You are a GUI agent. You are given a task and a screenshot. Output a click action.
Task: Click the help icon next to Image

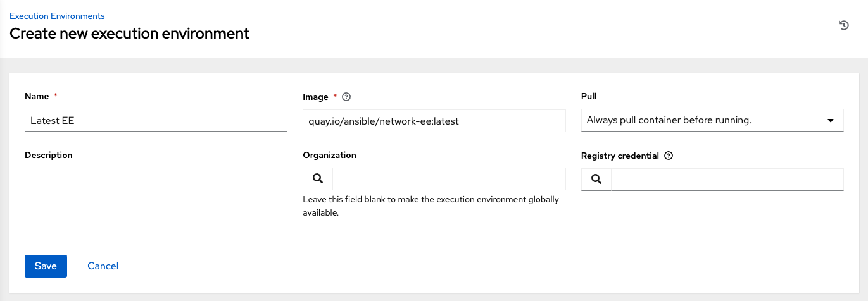[x=346, y=97]
